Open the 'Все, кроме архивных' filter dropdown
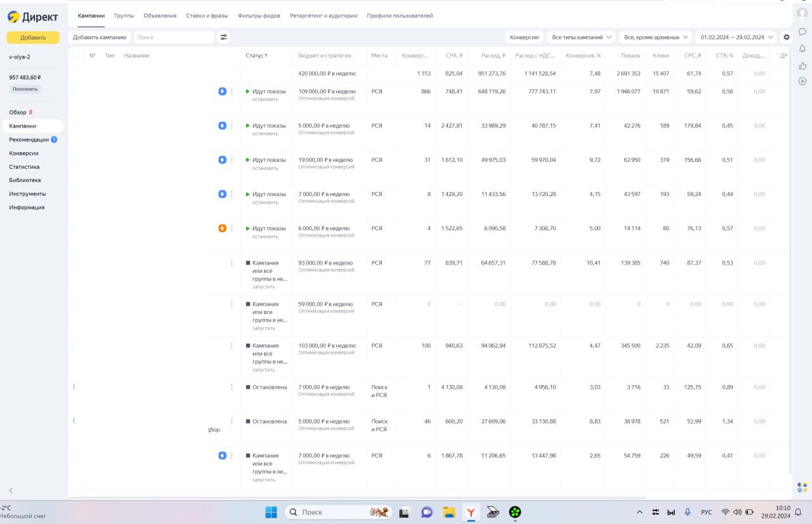Viewport: 812px width, 524px height. 656,37
